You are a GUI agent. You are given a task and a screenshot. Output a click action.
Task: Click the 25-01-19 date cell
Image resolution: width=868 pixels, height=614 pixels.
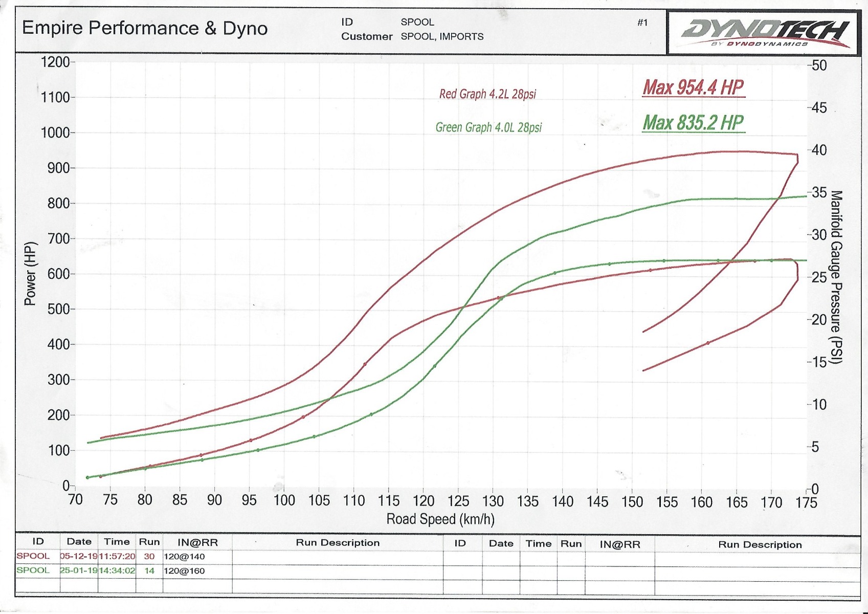pyautogui.click(x=79, y=571)
